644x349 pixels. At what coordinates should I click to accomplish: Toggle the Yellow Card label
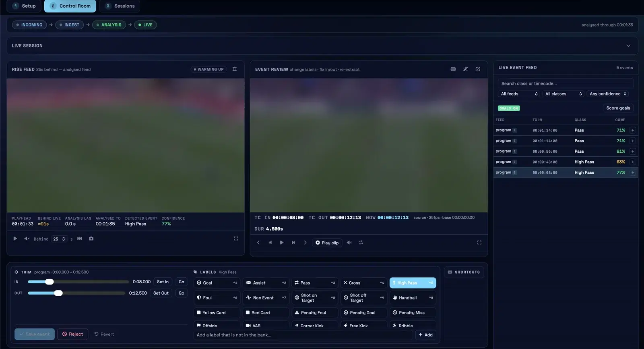(x=217, y=313)
